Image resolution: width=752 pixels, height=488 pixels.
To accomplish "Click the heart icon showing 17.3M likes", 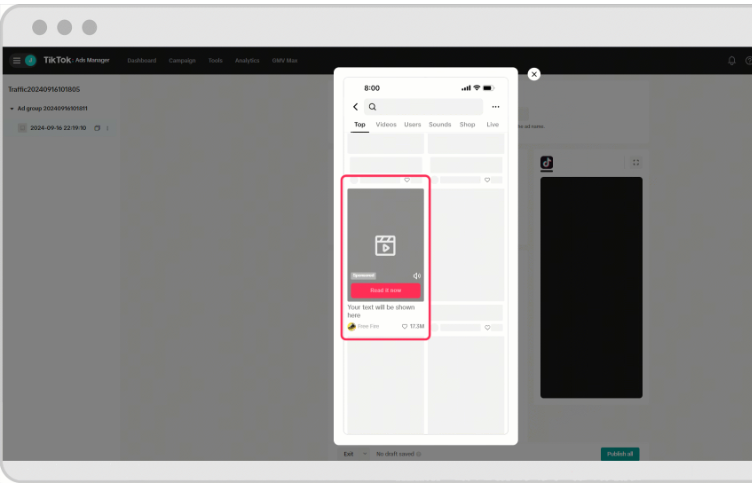I will coord(405,327).
